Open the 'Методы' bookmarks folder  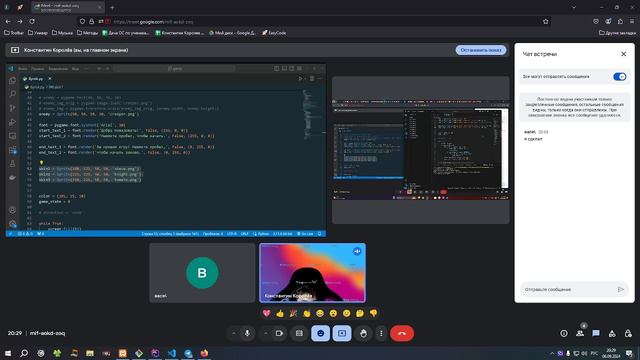(87, 33)
